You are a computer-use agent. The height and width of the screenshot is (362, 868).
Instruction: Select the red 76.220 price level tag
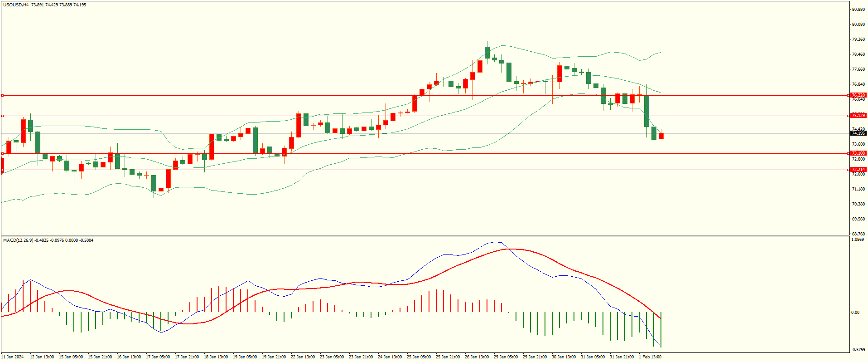(858, 95)
